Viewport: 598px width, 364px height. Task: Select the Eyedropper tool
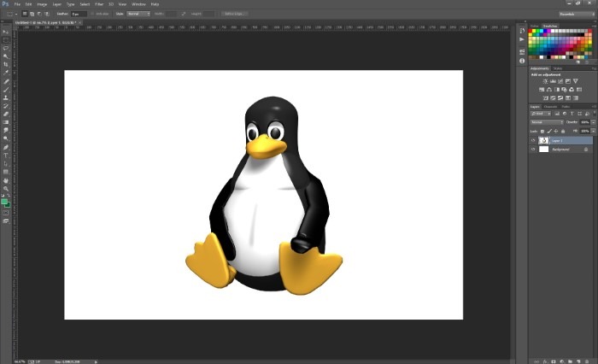[x=5, y=73]
